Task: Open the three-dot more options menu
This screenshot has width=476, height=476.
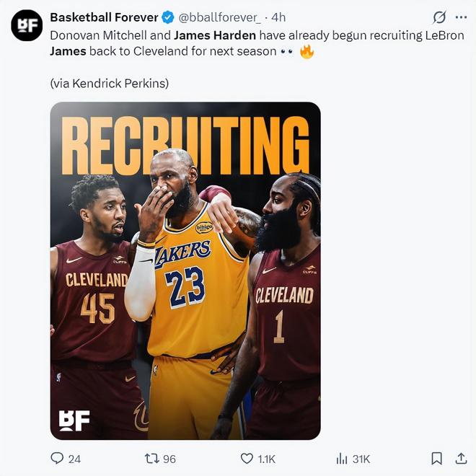Action: pos(462,17)
